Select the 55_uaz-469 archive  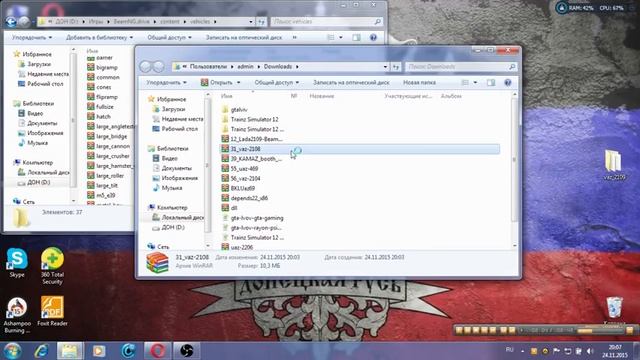[x=240, y=169]
